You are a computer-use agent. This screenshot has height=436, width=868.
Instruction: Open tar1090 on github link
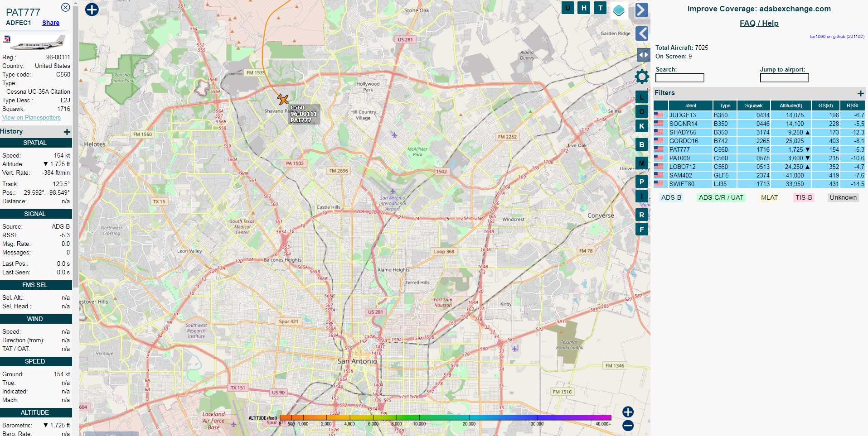[x=837, y=37]
